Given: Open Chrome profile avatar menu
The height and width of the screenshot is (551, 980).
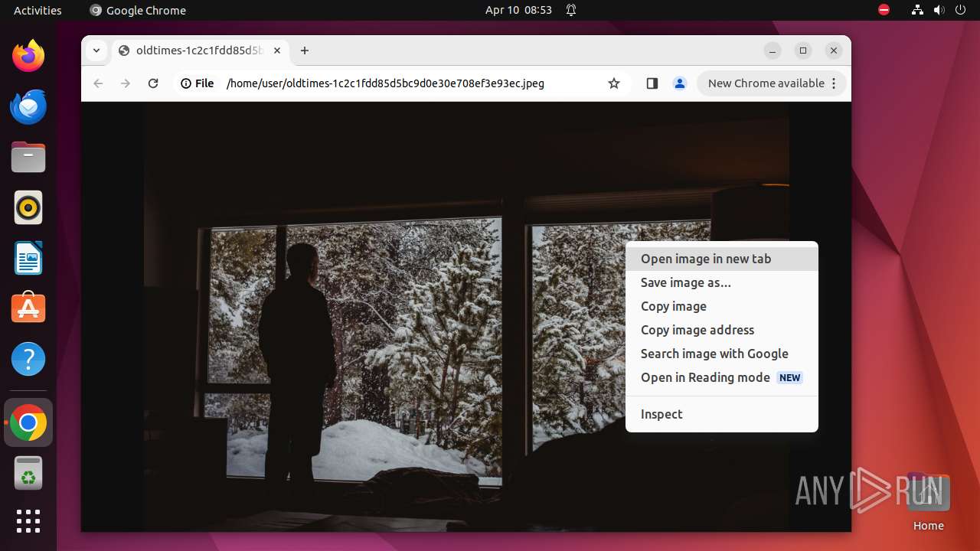Looking at the screenshot, I should point(680,83).
